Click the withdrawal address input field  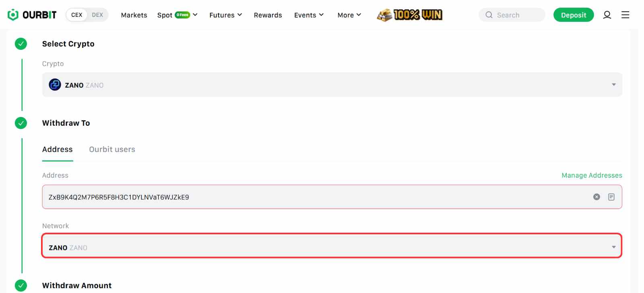[x=314, y=197]
